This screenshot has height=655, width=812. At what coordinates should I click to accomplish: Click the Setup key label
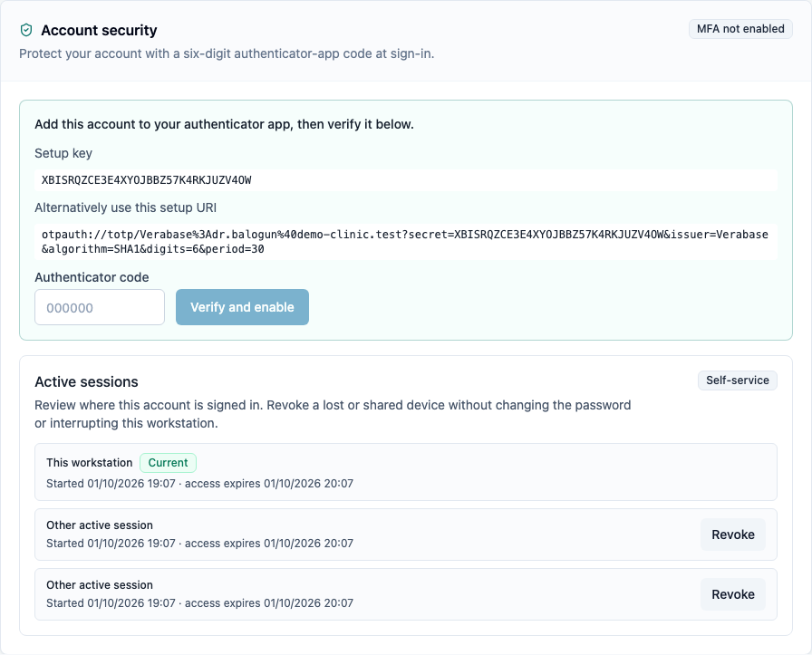tap(63, 153)
